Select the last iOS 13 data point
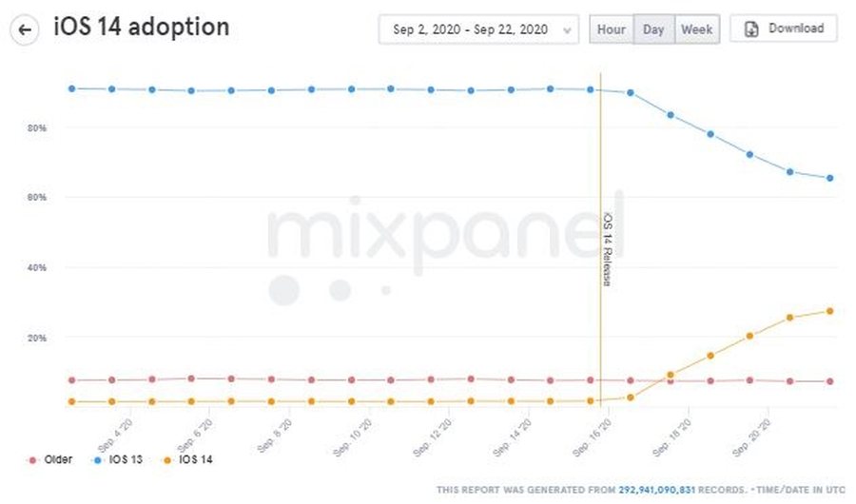Viewport: 856px width, 504px height. (830, 178)
